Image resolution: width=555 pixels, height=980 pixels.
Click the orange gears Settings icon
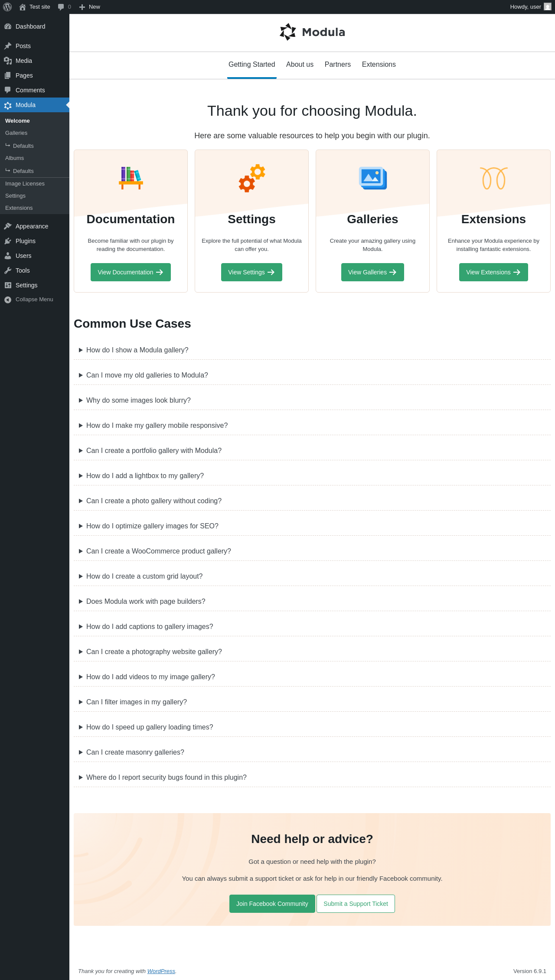(x=251, y=178)
